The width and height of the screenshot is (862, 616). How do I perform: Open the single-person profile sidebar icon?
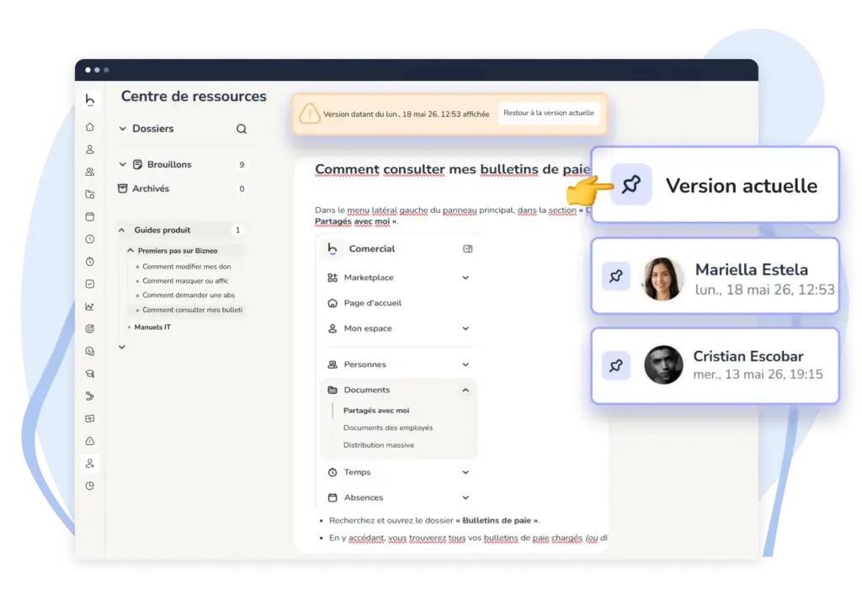coord(89,150)
